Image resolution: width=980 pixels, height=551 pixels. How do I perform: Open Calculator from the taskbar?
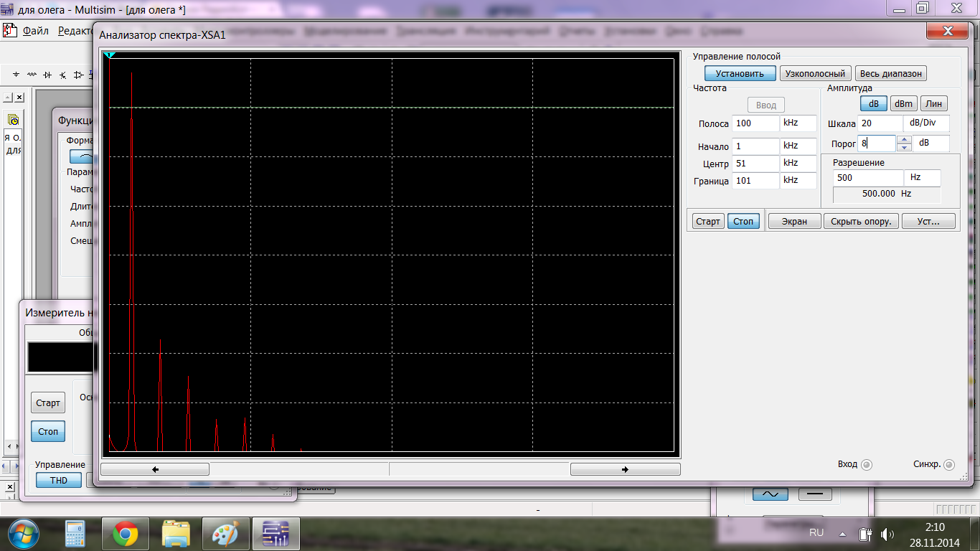(x=75, y=534)
